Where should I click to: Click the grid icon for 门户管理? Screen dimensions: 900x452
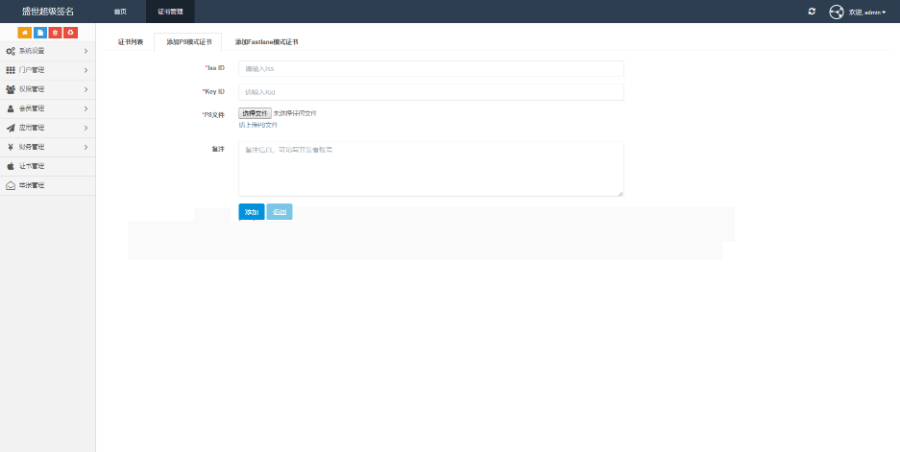click(x=10, y=70)
